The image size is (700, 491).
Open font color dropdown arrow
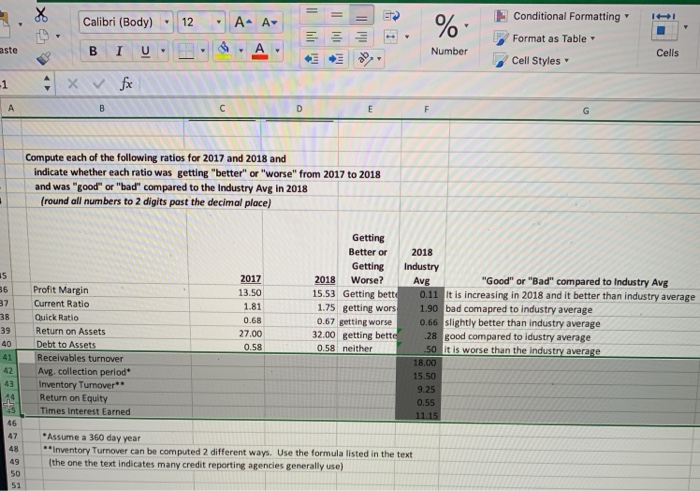pyautogui.click(x=277, y=50)
